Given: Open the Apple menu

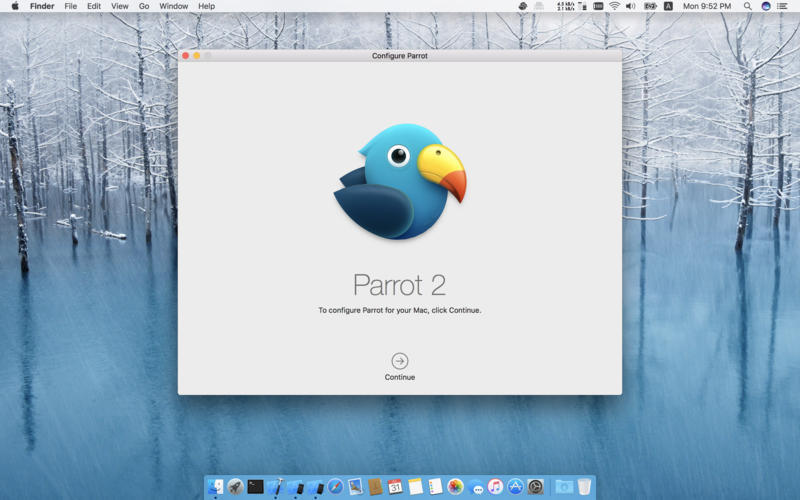Looking at the screenshot, I should tap(15, 6).
